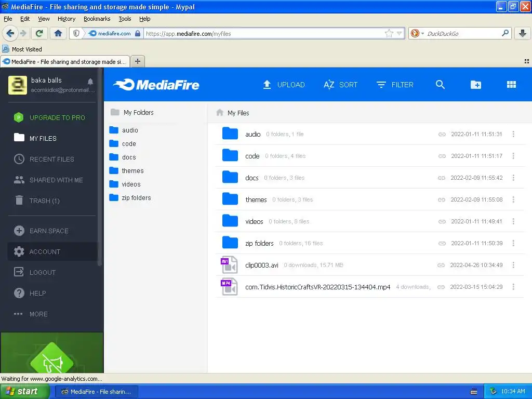The image size is (532, 399).
Task: Open the File menu
Action: (x=8, y=19)
